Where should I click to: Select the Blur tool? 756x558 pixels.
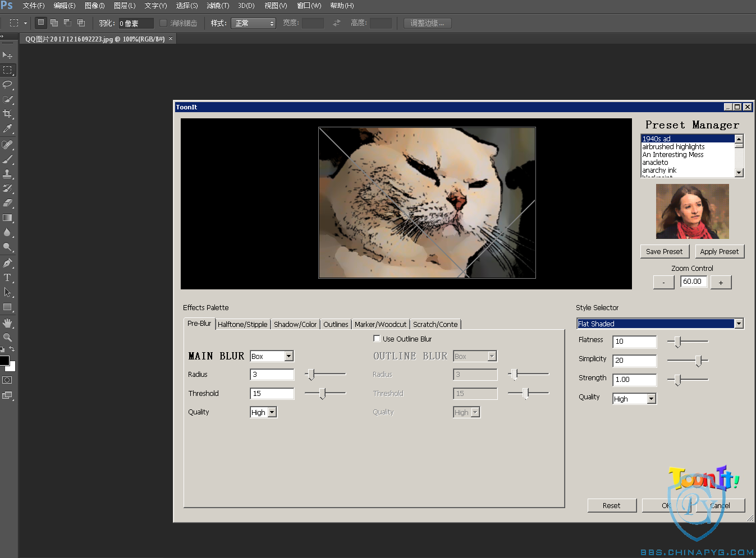pyautogui.click(x=7, y=232)
